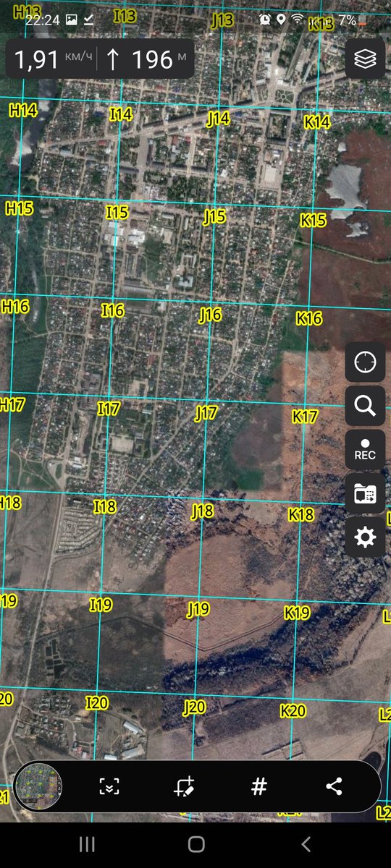This screenshot has width=391, height=868.
Task: Select grid label H15
Action: pos(20,208)
